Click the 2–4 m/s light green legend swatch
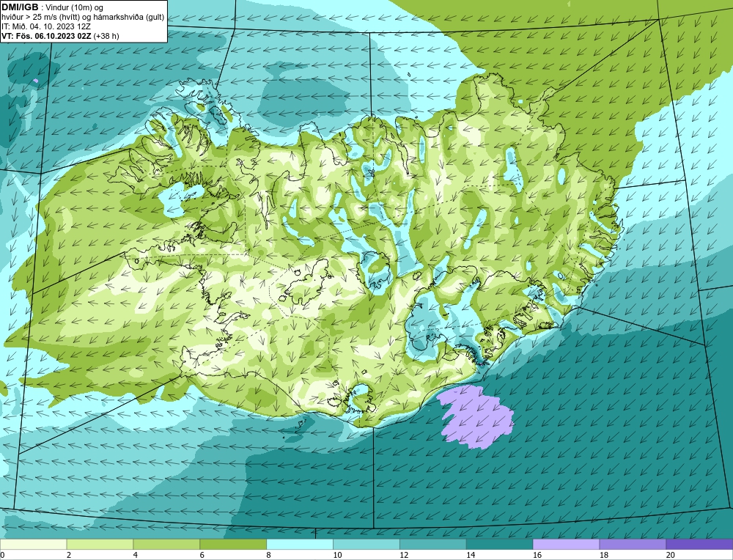Viewport: 733px width, 560px height. tap(100, 544)
